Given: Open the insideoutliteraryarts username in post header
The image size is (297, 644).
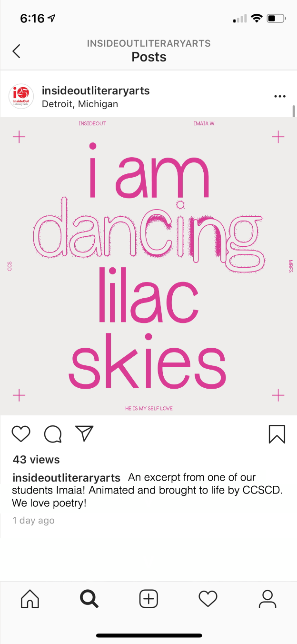Looking at the screenshot, I should 96,91.
